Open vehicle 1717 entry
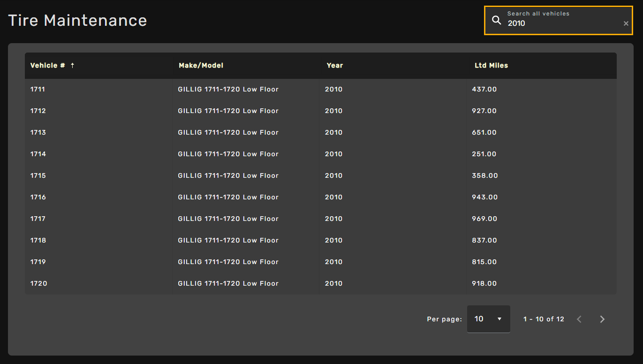This screenshot has height=364, width=643. point(38,219)
